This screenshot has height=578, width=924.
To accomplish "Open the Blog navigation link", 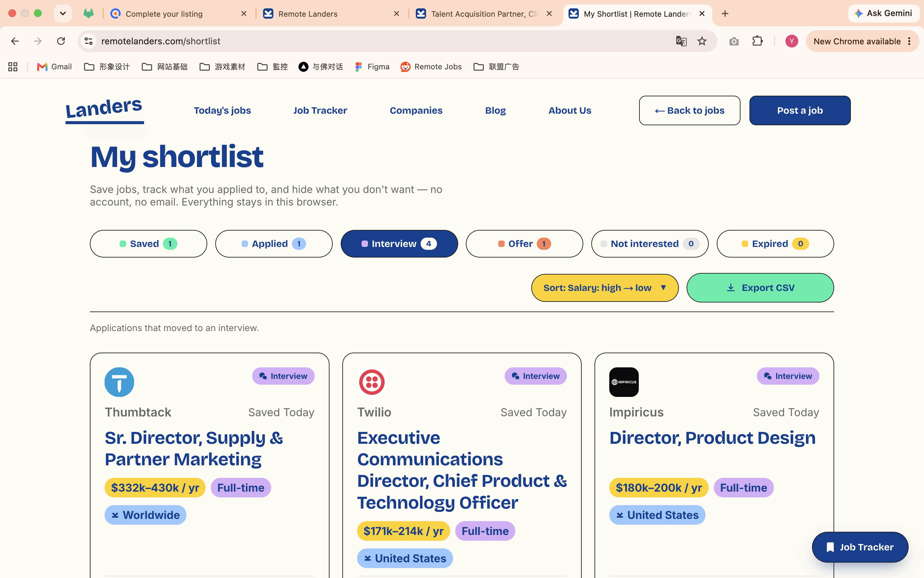I will [495, 110].
